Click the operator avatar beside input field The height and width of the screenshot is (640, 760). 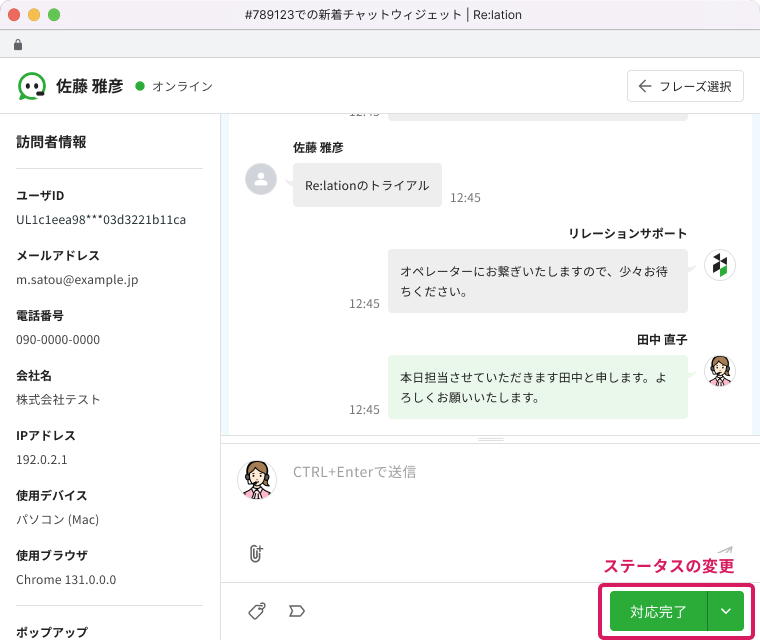tap(257, 479)
